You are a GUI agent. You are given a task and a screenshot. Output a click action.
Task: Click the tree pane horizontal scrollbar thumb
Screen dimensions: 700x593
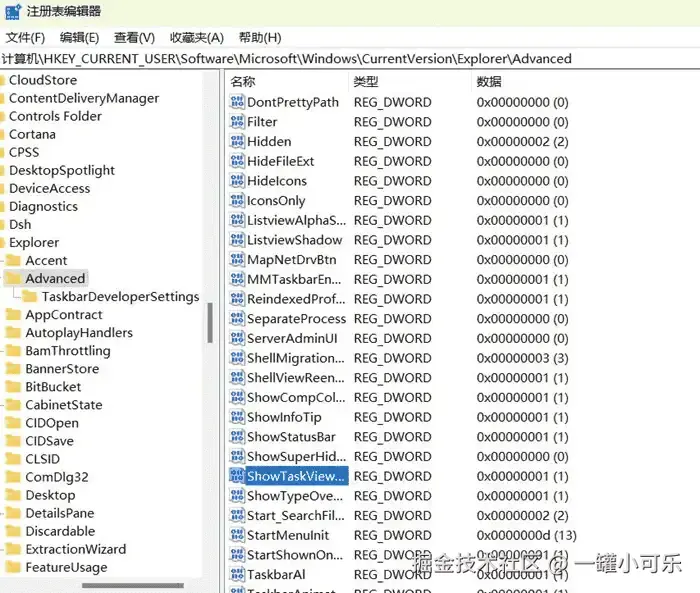tap(133, 585)
